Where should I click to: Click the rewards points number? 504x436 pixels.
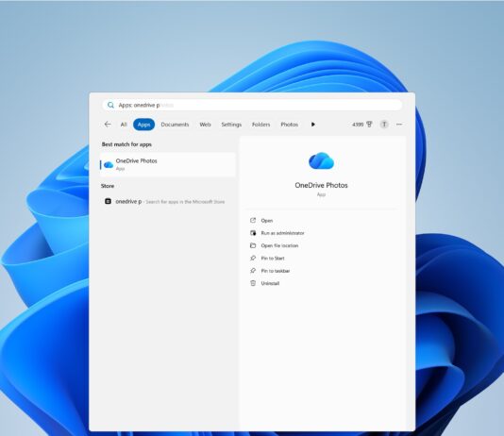(x=358, y=125)
